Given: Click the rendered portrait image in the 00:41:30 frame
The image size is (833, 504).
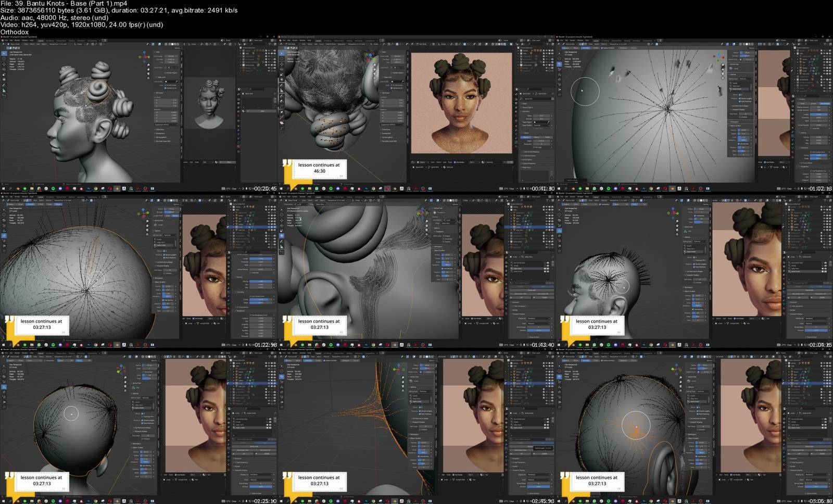Looking at the screenshot, I should coord(461,103).
